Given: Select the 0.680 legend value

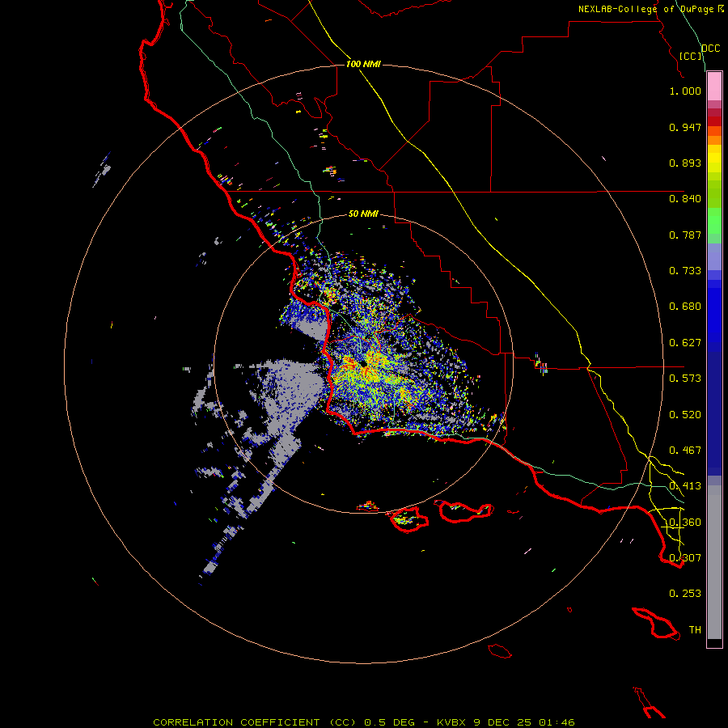Looking at the screenshot, I should [x=685, y=307].
